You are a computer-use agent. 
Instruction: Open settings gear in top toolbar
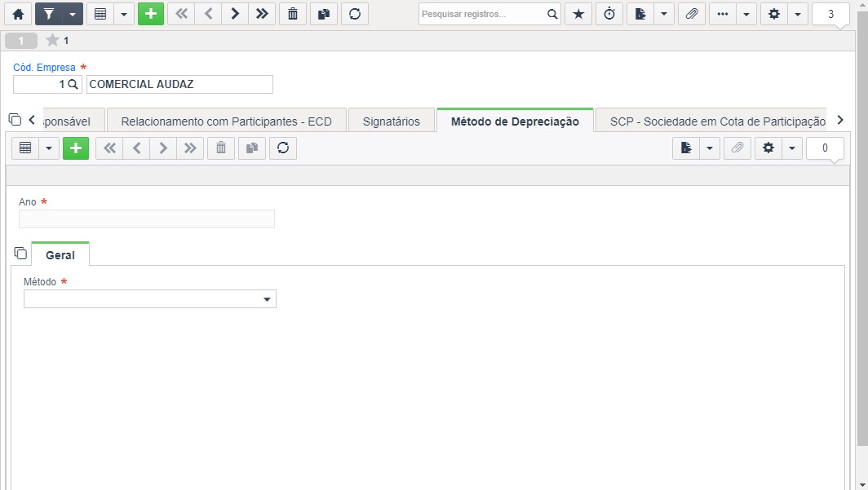click(774, 15)
